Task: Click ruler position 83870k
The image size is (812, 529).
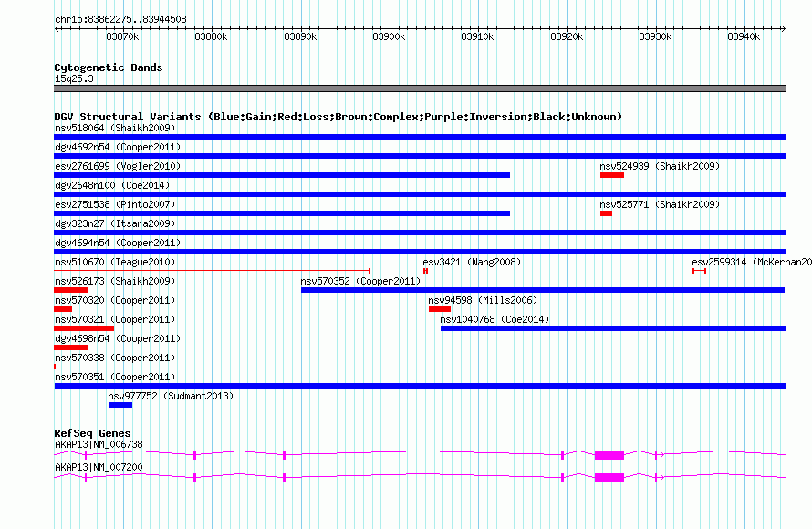Action: pos(122,36)
